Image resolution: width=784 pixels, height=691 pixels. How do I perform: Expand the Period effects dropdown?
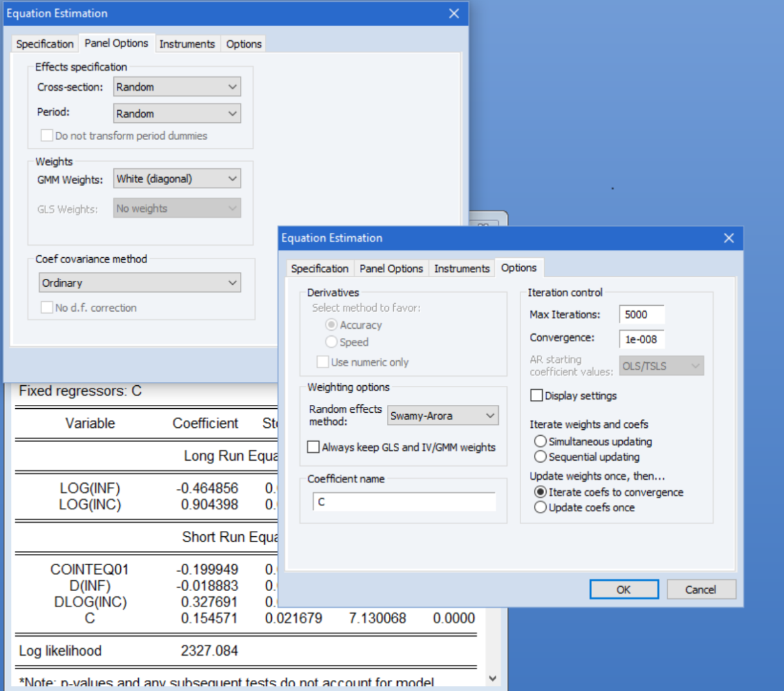(177, 113)
